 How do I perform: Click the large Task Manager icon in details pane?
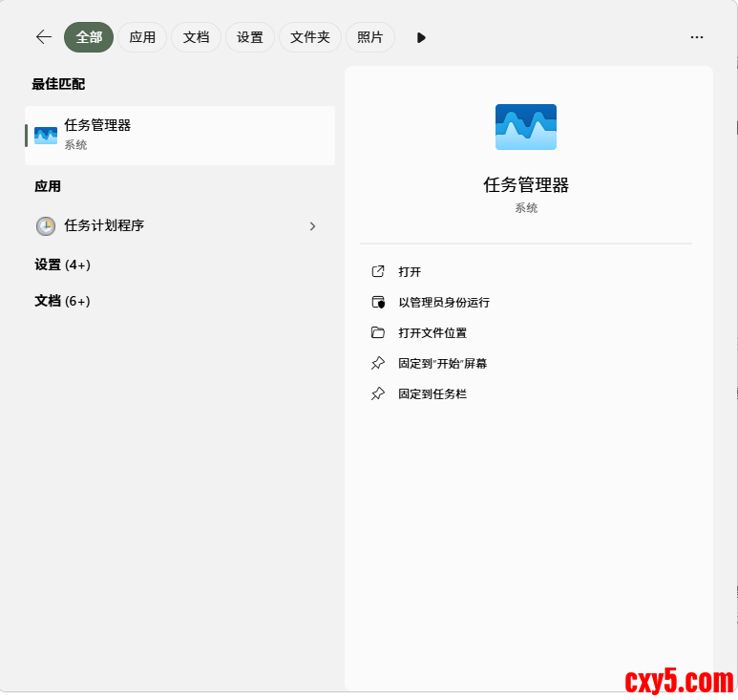coord(525,127)
